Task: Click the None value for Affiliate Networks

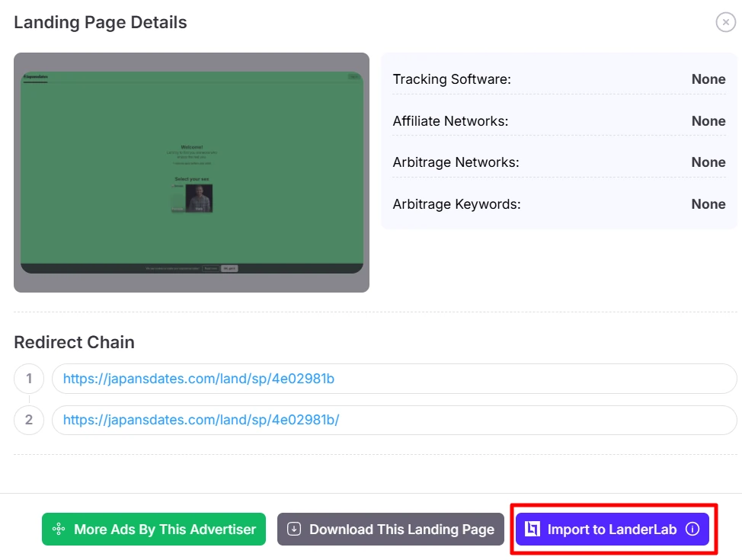Action: [x=708, y=121]
